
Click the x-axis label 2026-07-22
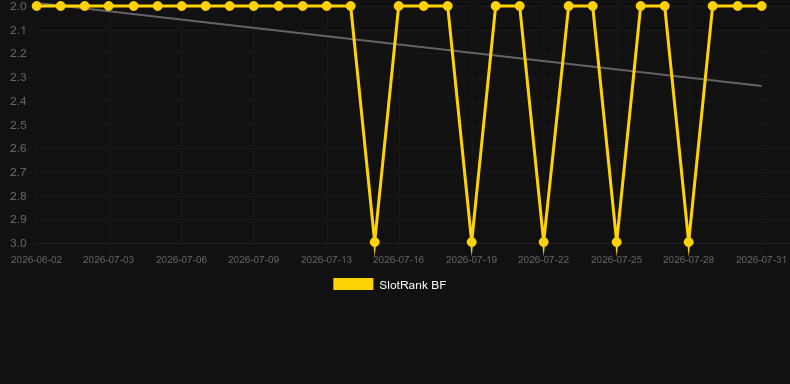(x=544, y=260)
